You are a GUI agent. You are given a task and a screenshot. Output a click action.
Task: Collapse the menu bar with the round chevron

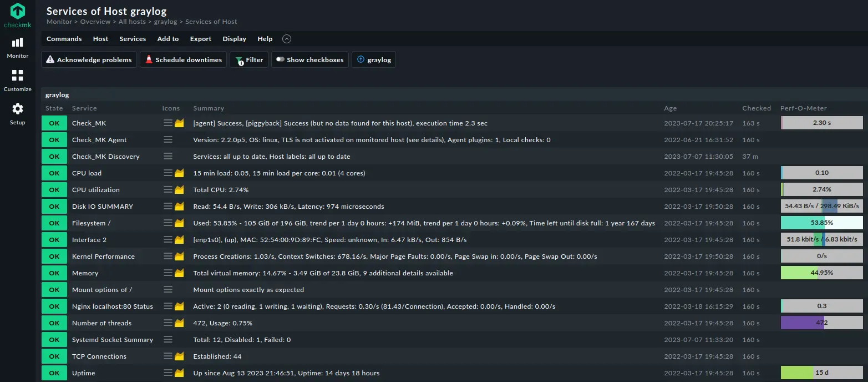(x=287, y=39)
